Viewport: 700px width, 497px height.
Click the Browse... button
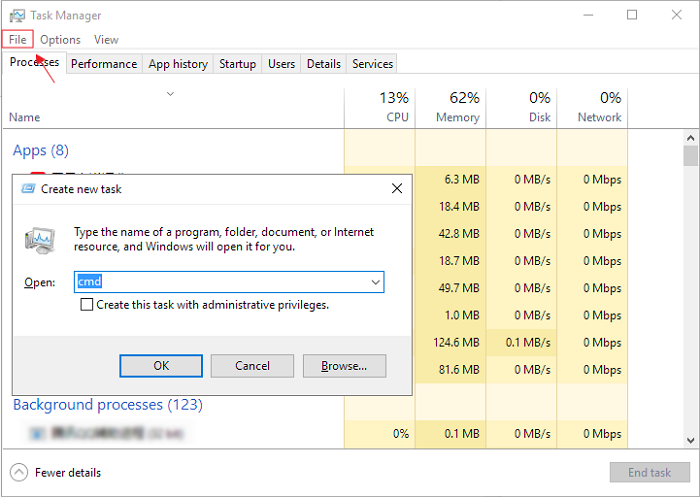pos(344,366)
